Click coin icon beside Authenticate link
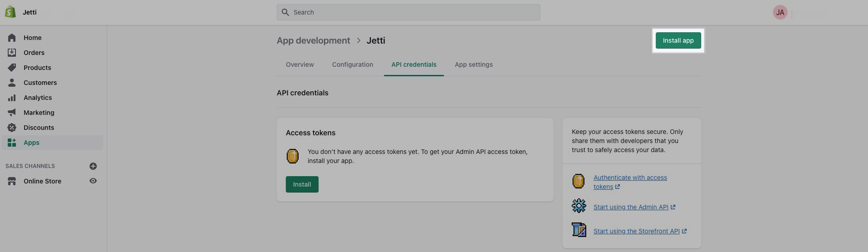Viewport: 868px width, 252px height. pos(579,181)
